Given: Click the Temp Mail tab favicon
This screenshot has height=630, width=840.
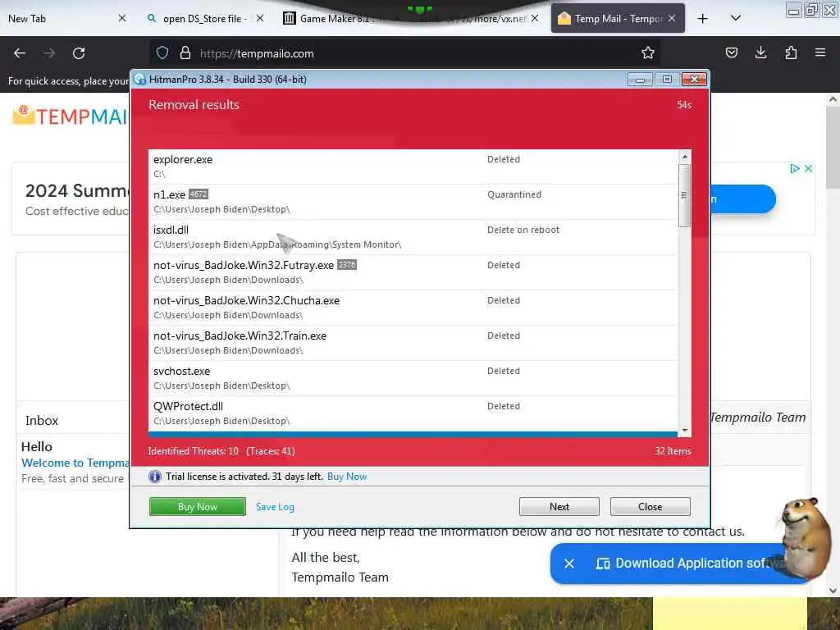Looking at the screenshot, I should pyautogui.click(x=564, y=19).
